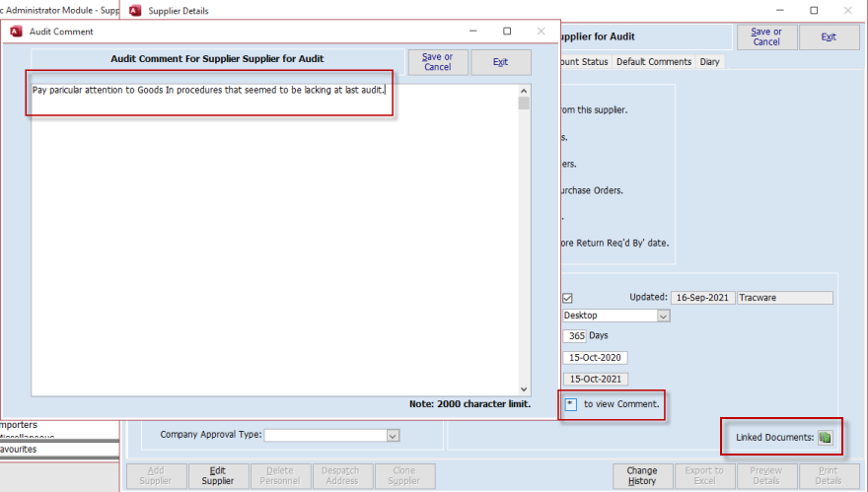This screenshot has width=868, height=492.
Task: Maximize the Supplier Details window
Action: click(x=814, y=11)
